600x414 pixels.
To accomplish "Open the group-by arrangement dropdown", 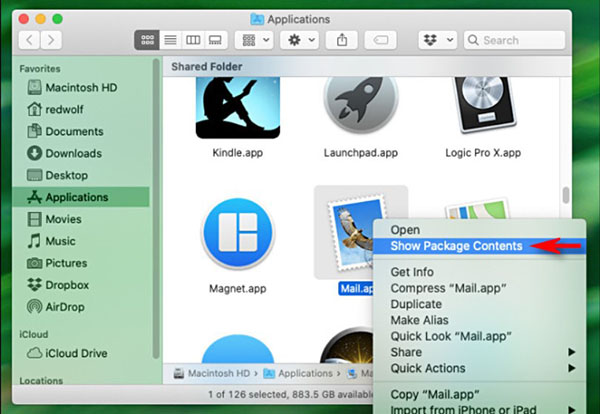I will point(254,40).
